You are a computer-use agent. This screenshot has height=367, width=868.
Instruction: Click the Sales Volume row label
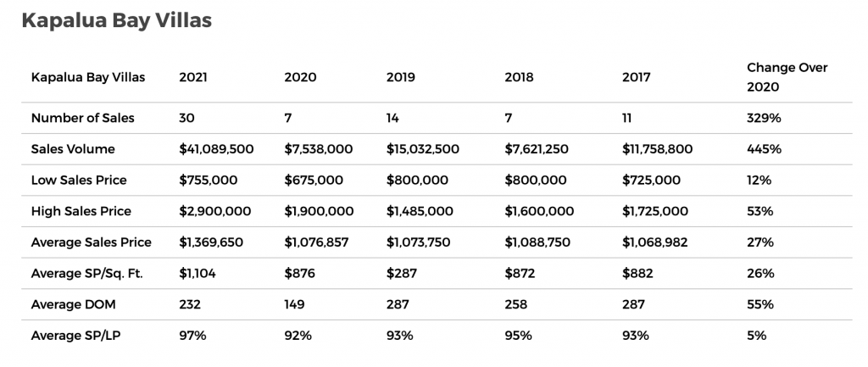[x=73, y=149]
